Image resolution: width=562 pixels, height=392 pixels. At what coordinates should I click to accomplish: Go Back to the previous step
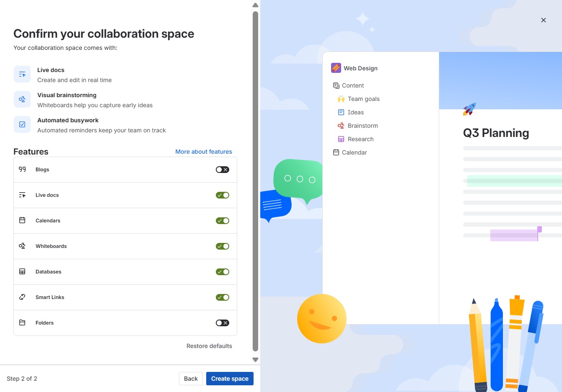point(191,379)
